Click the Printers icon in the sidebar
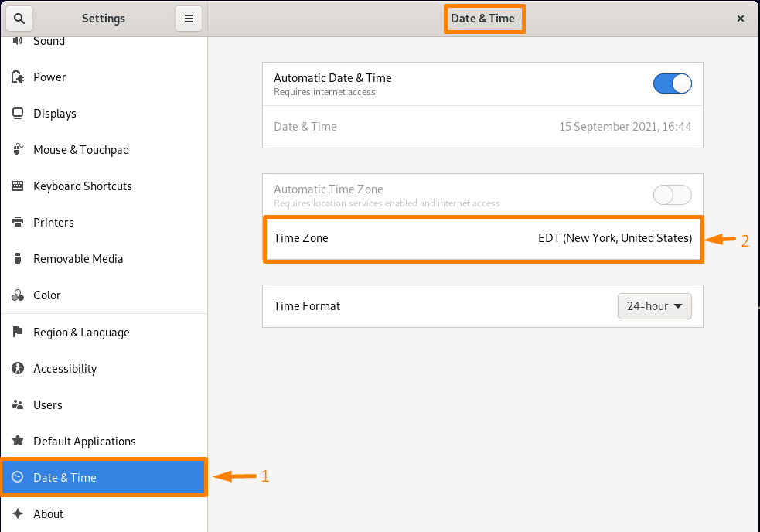Viewport: 760px width, 532px height. point(17,222)
